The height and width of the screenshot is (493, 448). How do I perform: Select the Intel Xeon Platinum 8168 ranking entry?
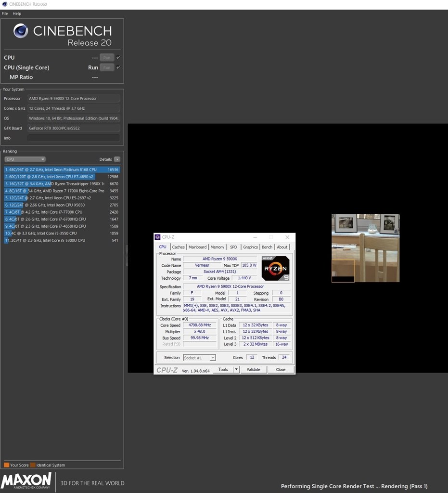coord(62,169)
